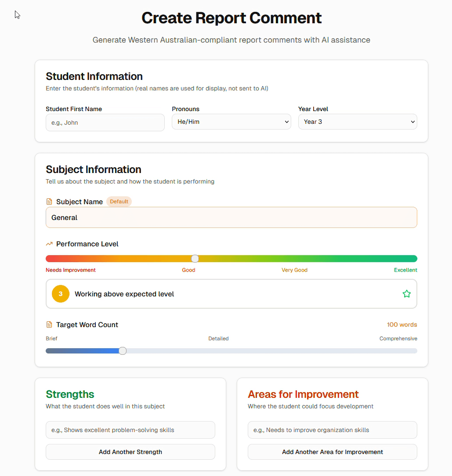This screenshot has height=476, width=452.
Task: Click the Target Word Count slider handle
Action: 122,350
